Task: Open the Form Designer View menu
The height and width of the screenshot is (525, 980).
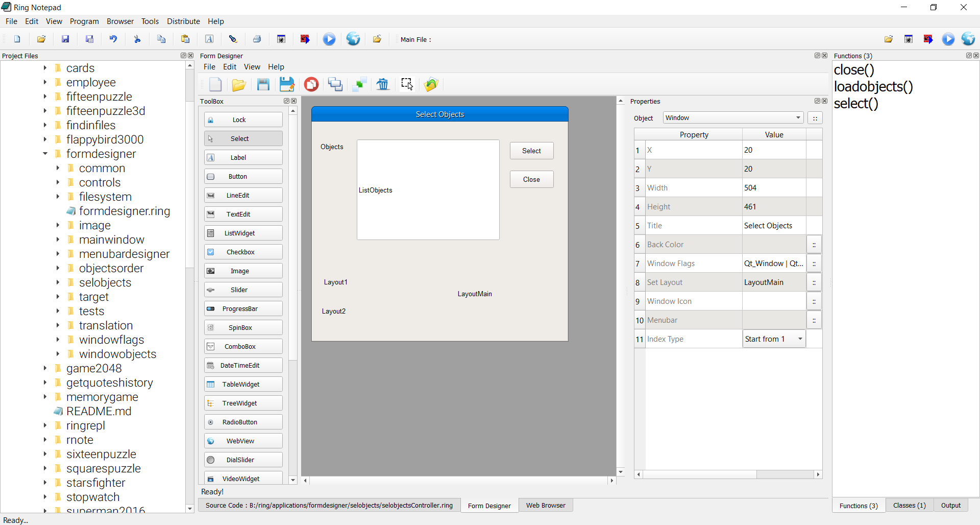Action: (252, 67)
